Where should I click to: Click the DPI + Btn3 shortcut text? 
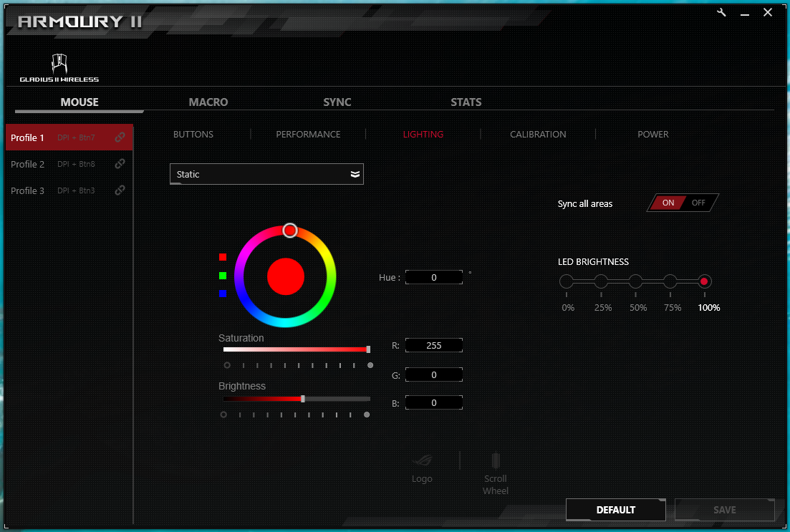click(x=76, y=190)
